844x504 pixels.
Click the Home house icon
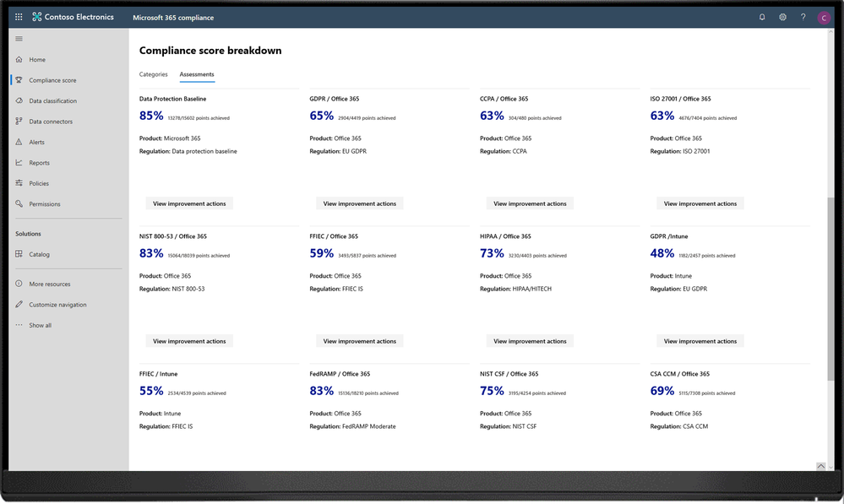19,59
